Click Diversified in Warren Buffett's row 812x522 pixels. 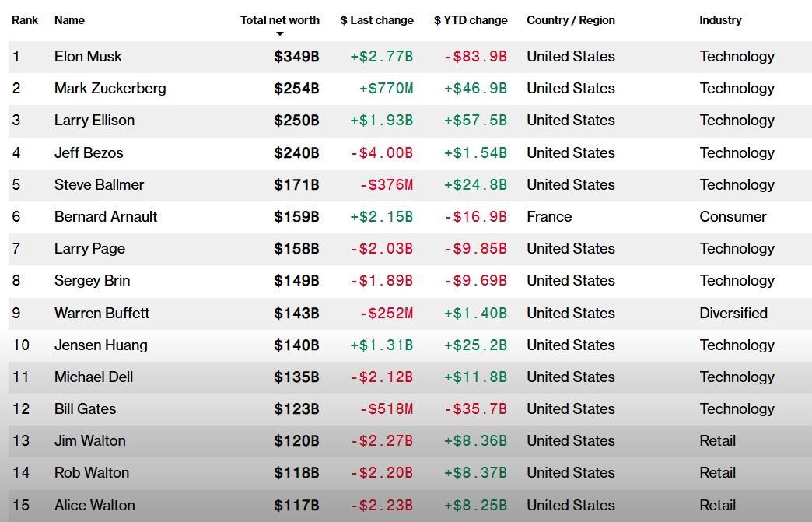point(733,314)
